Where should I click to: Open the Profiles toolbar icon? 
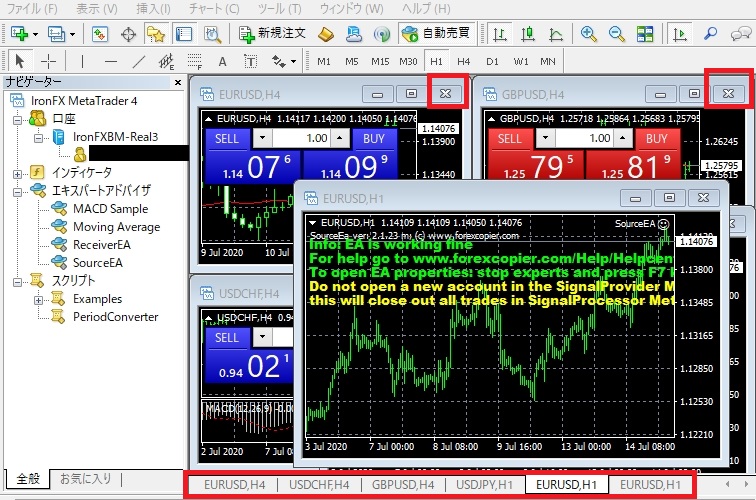[56, 34]
